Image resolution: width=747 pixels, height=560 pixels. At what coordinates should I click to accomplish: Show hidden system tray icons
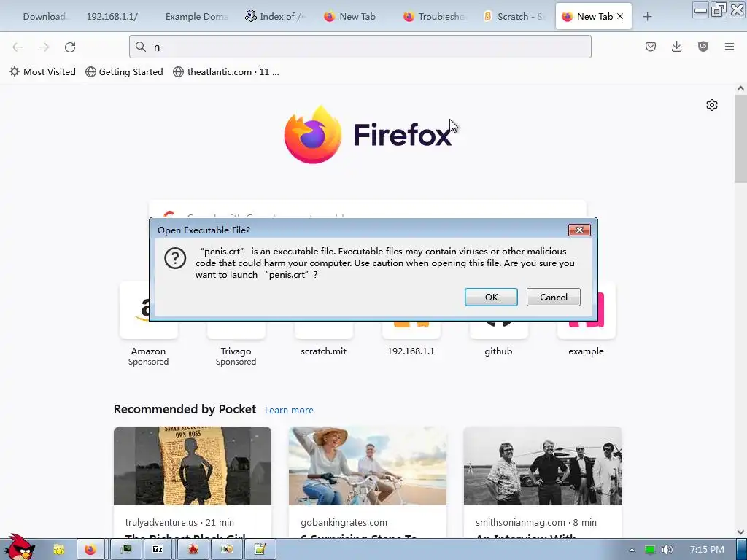pos(632,550)
